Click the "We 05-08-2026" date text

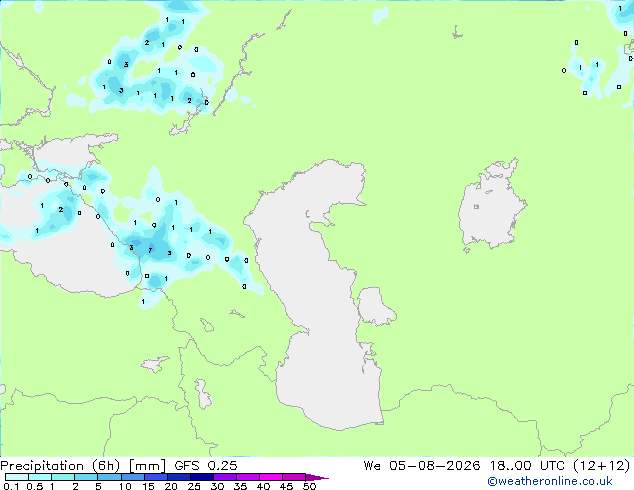coord(422,466)
